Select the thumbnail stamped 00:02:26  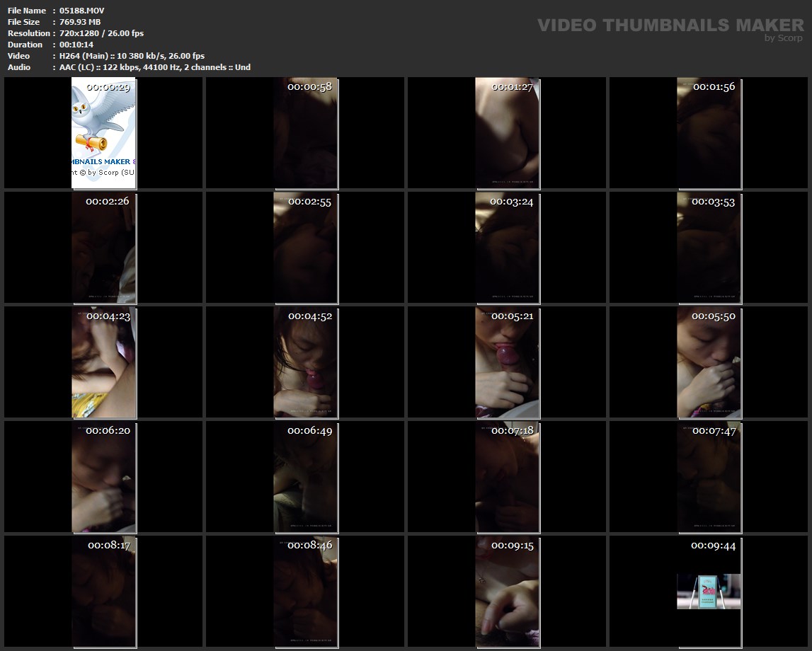coord(103,248)
